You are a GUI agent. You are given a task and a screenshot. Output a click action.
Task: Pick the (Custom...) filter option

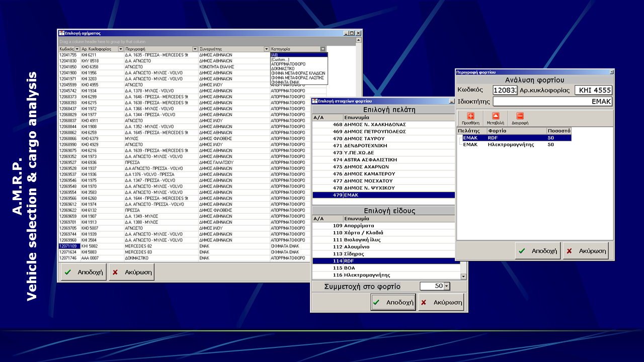pyautogui.click(x=280, y=59)
